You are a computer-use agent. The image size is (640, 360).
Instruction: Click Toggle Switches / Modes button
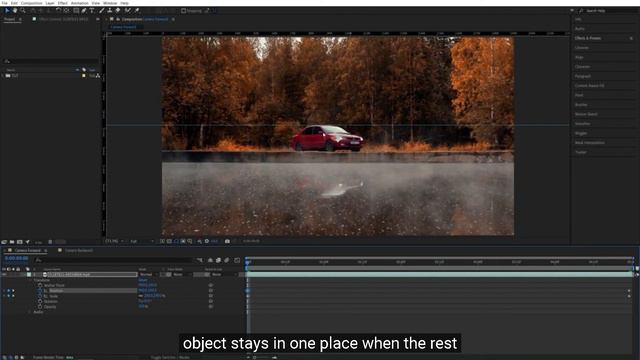(170, 357)
